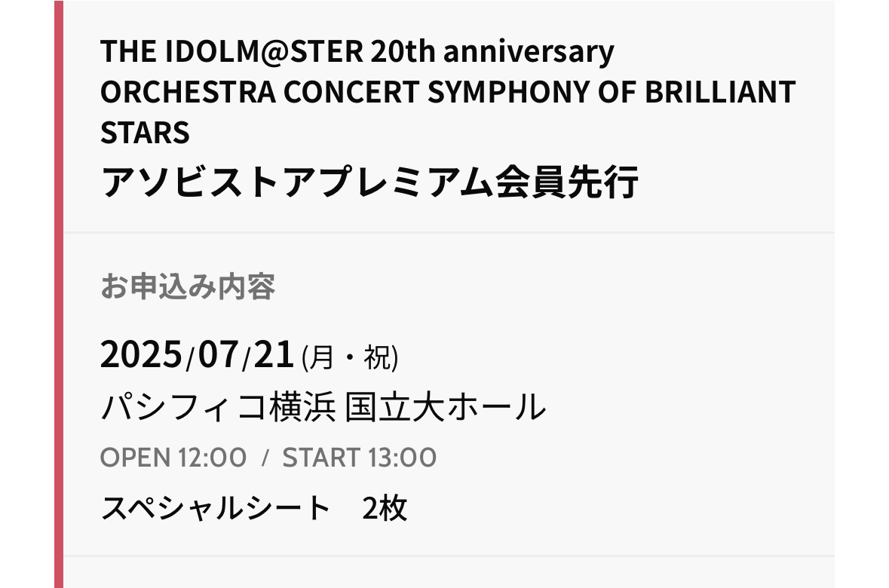Click the slash between OPEN and START times
The height and width of the screenshot is (588, 889).
pyautogui.click(x=265, y=458)
